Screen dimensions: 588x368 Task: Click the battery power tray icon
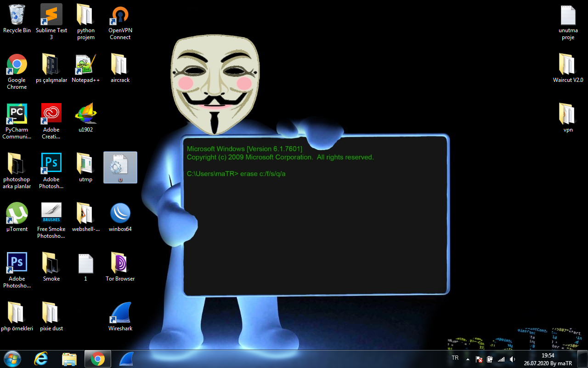pyautogui.click(x=490, y=359)
